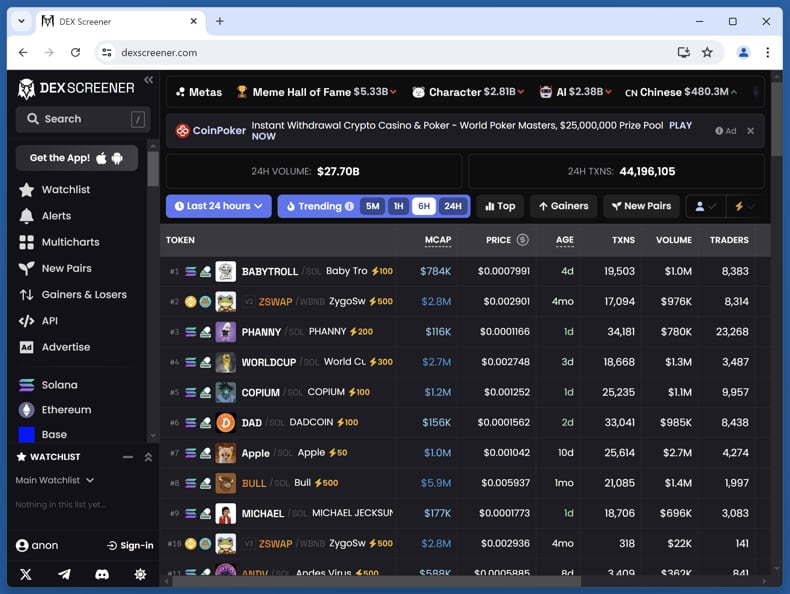Open Chrome three-dot menu

[767, 52]
